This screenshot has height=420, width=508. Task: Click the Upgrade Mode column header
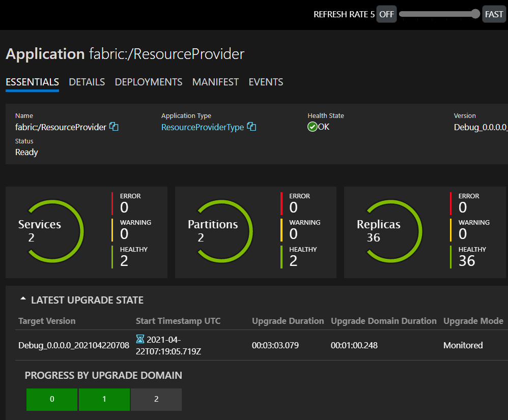pyautogui.click(x=473, y=321)
